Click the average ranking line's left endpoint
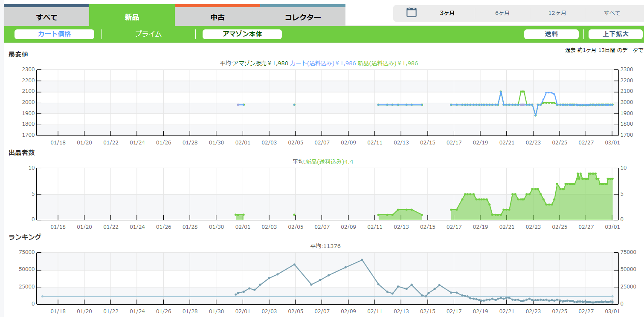The height and width of the screenshot is (317, 644). (42, 296)
